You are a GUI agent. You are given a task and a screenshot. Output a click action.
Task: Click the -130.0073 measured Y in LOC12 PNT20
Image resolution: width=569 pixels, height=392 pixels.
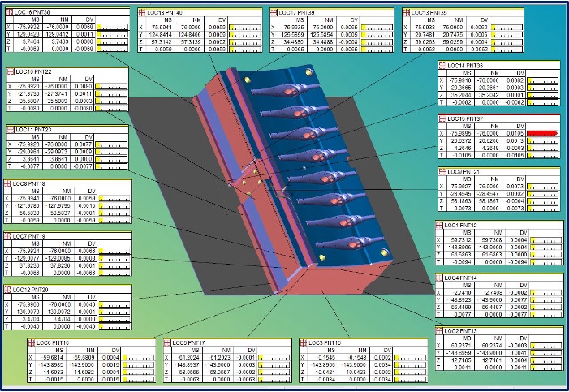(x=27, y=312)
